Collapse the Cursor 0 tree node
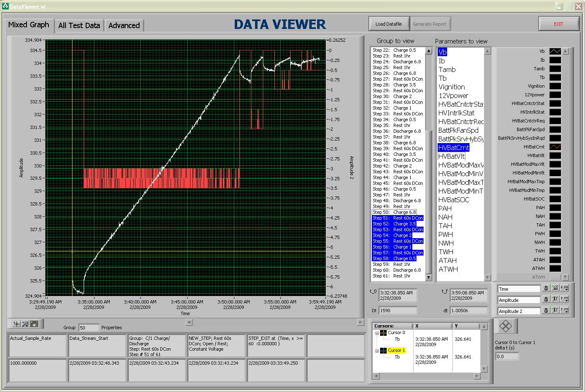 click(377, 332)
